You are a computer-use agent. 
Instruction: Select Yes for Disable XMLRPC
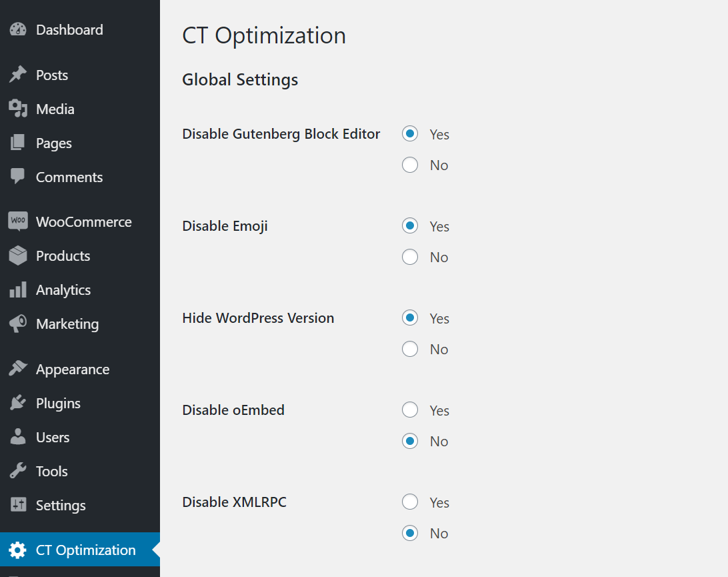[410, 502]
